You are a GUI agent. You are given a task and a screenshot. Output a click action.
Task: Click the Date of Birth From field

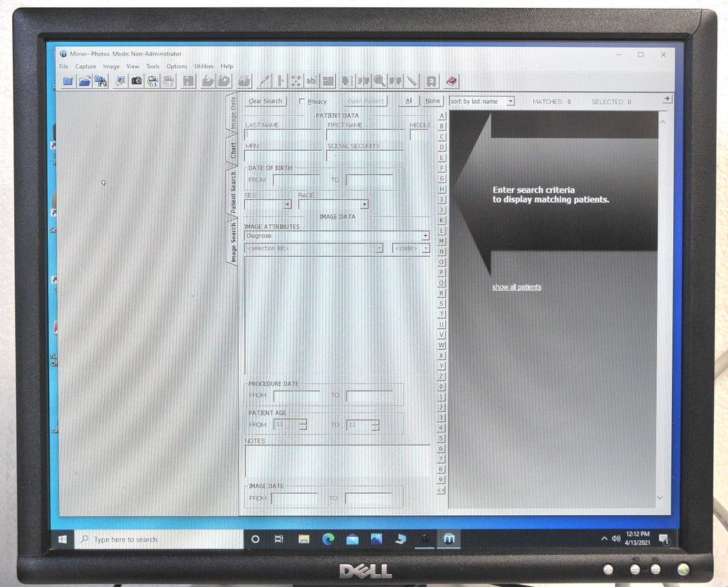tap(296, 180)
